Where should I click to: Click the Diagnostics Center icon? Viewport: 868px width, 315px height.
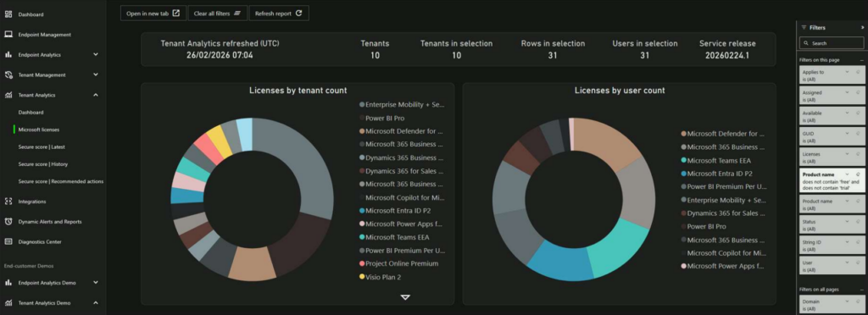pyautogui.click(x=8, y=241)
